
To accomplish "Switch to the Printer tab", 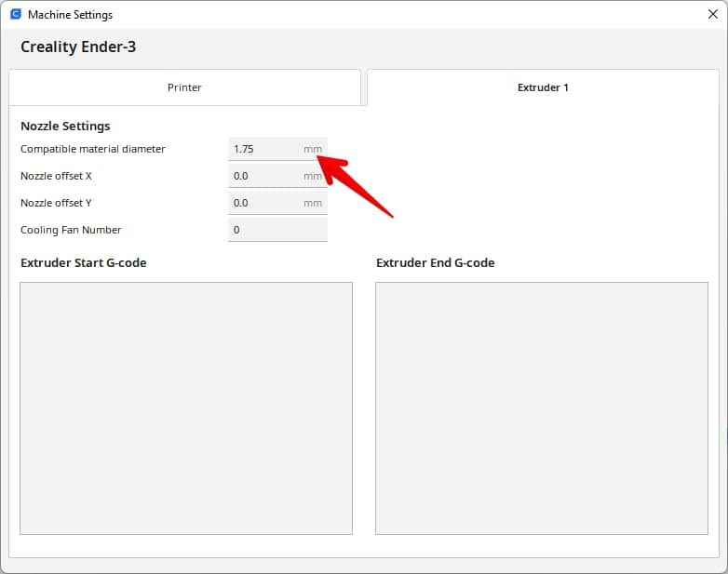I will point(184,87).
